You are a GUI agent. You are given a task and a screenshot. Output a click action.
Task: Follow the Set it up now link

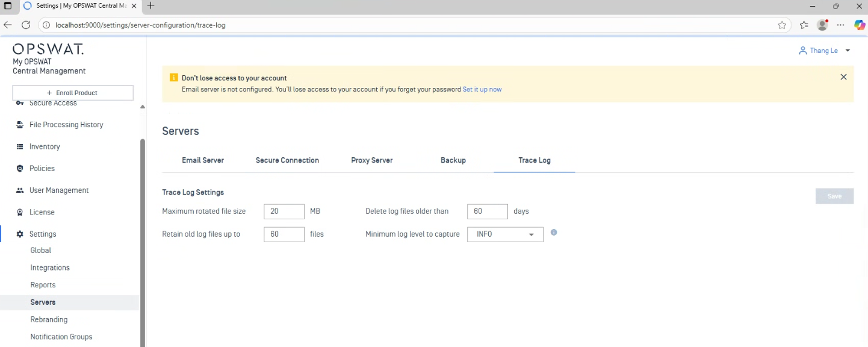tap(482, 89)
